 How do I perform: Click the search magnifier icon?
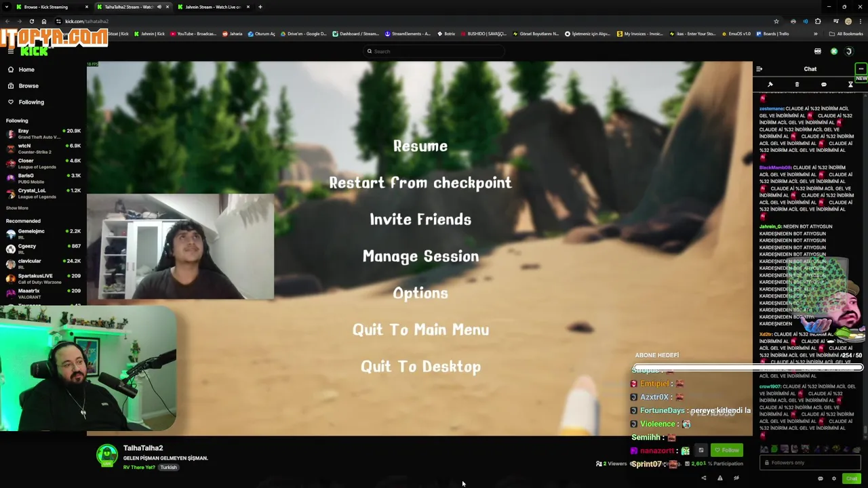coord(370,52)
